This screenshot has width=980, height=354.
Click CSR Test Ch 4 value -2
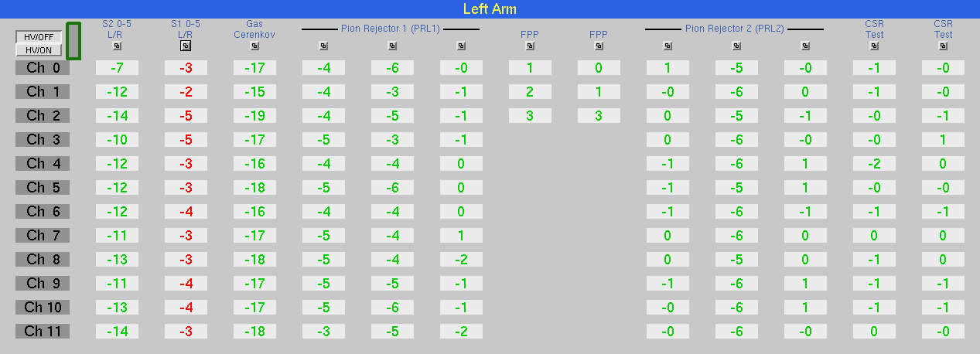pyautogui.click(x=874, y=164)
